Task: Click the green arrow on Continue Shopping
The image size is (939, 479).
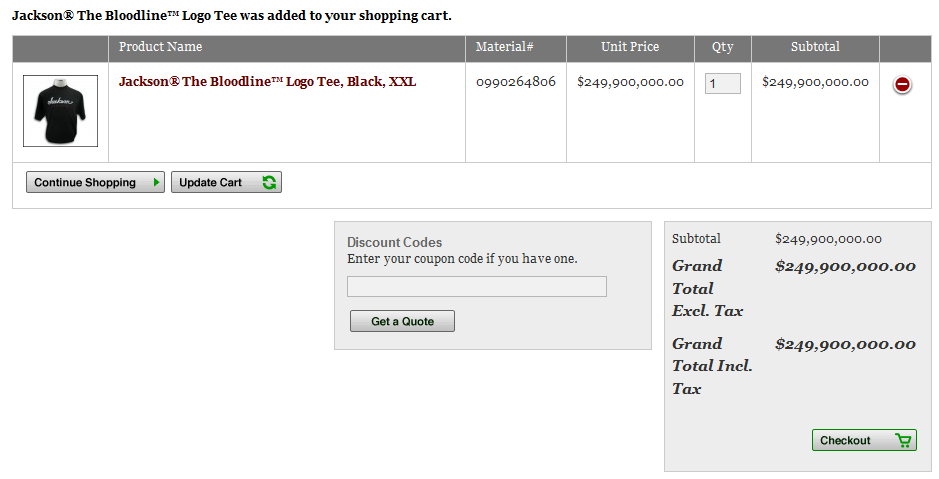Action: 157,183
